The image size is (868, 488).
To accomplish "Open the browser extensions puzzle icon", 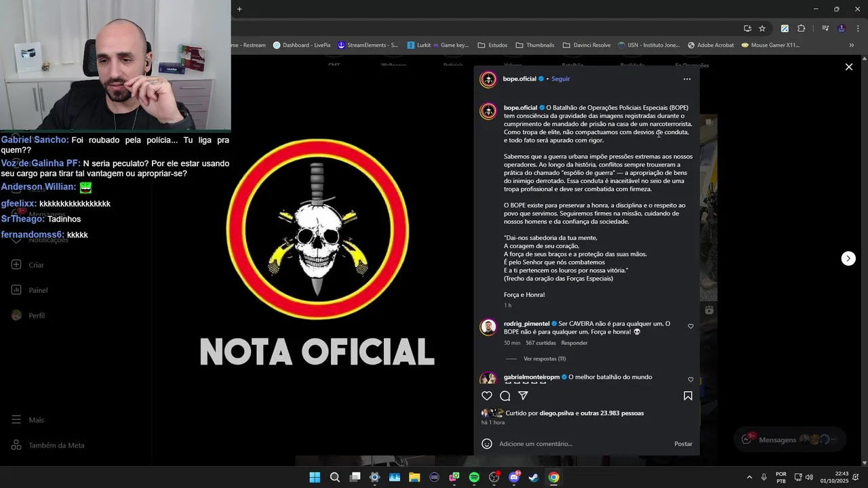I will [802, 28].
